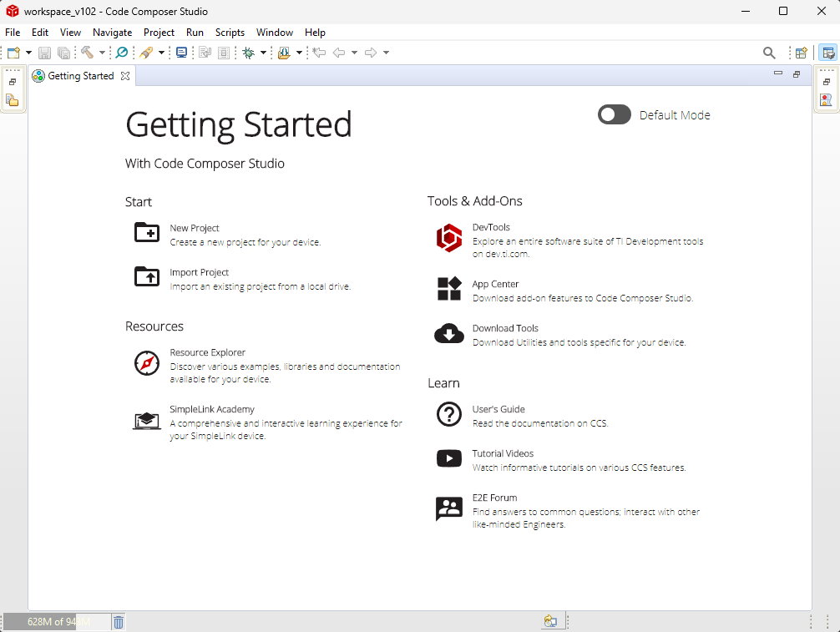
Task: Open the New wizard dropdown arrow
Action: click(x=28, y=53)
